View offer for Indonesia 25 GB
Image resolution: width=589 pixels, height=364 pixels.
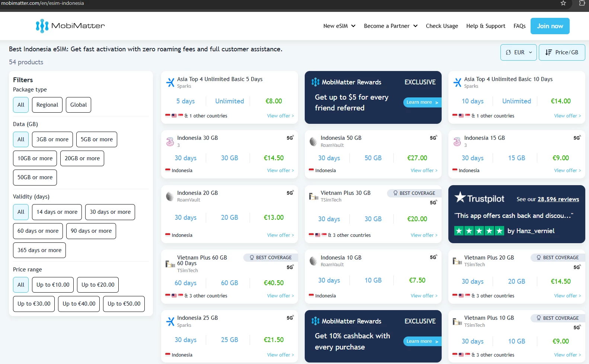point(281,355)
